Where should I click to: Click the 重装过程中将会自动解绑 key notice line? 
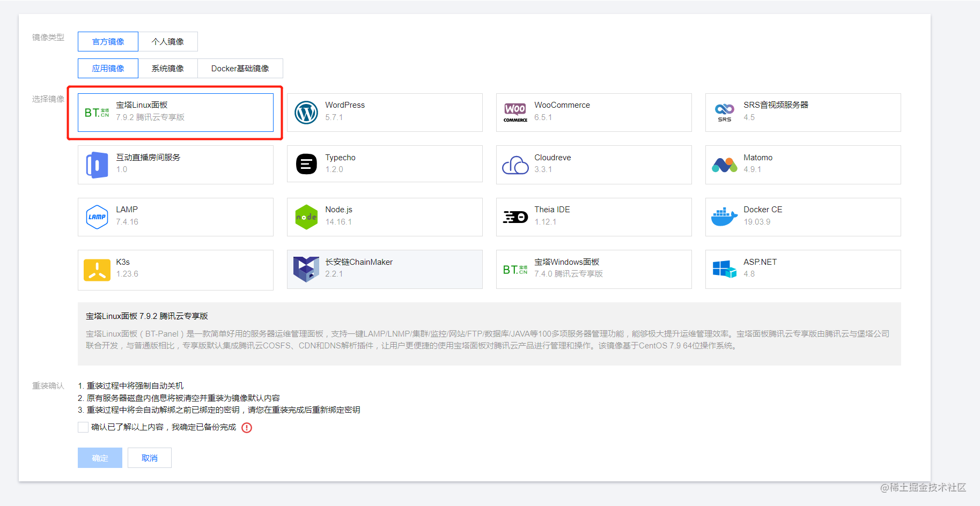click(219, 410)
